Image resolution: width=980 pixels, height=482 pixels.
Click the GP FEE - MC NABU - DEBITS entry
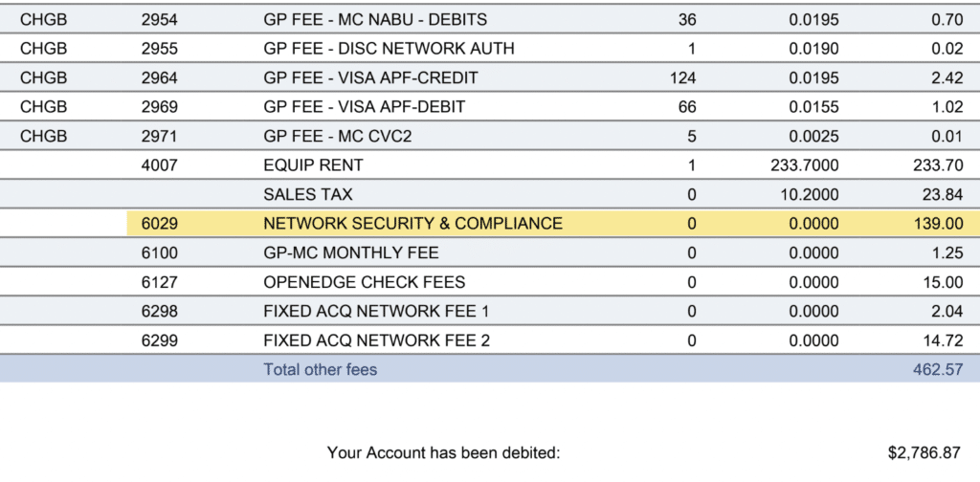tap(375, 19)
